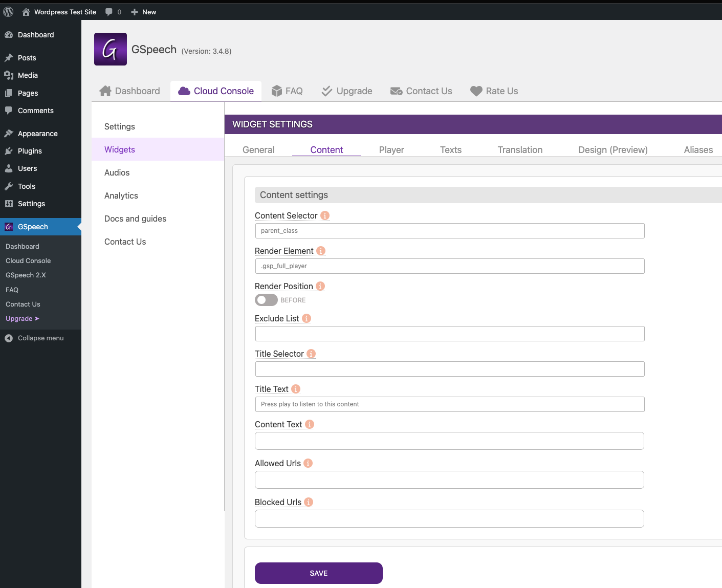Screen dimensions: 722x588
Task: Click the GSpeech purple logo icon
Action: (111, 49)
